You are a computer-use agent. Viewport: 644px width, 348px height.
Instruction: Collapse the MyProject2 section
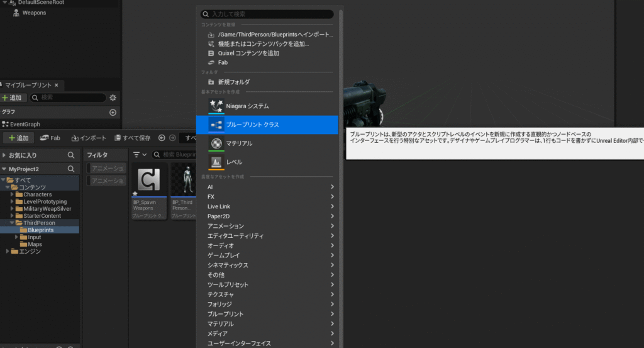pos(4,169)
